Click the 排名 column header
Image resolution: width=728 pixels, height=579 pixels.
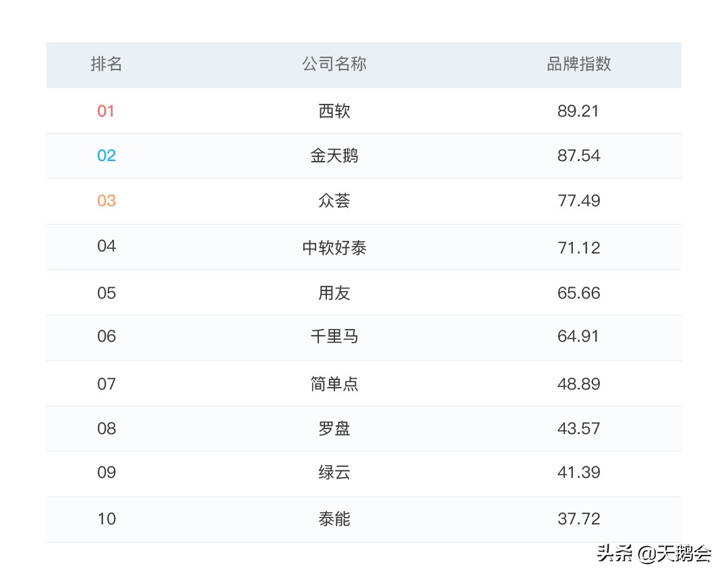(106, 64)
